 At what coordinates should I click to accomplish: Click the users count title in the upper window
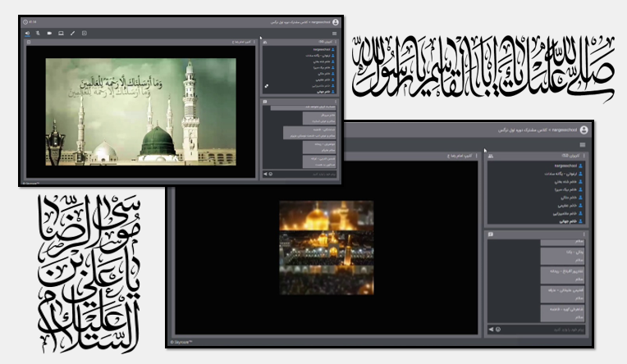pos(326,42)
